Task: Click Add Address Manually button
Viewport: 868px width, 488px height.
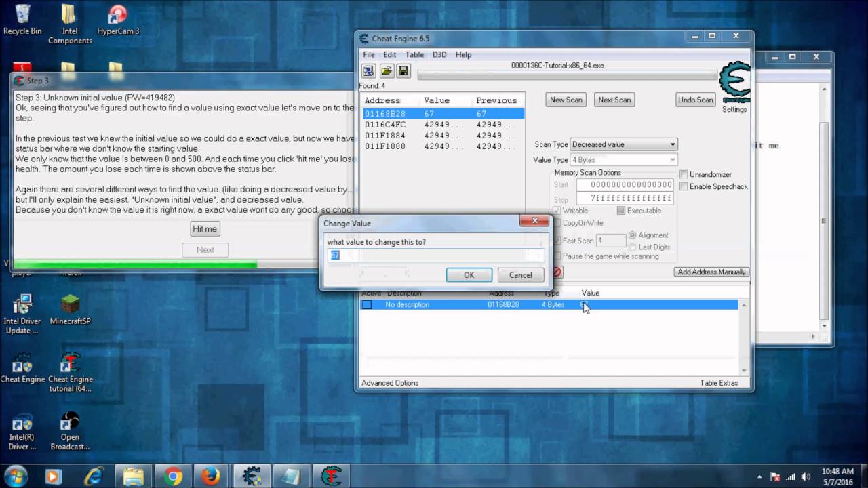Action: click(712, 272)
